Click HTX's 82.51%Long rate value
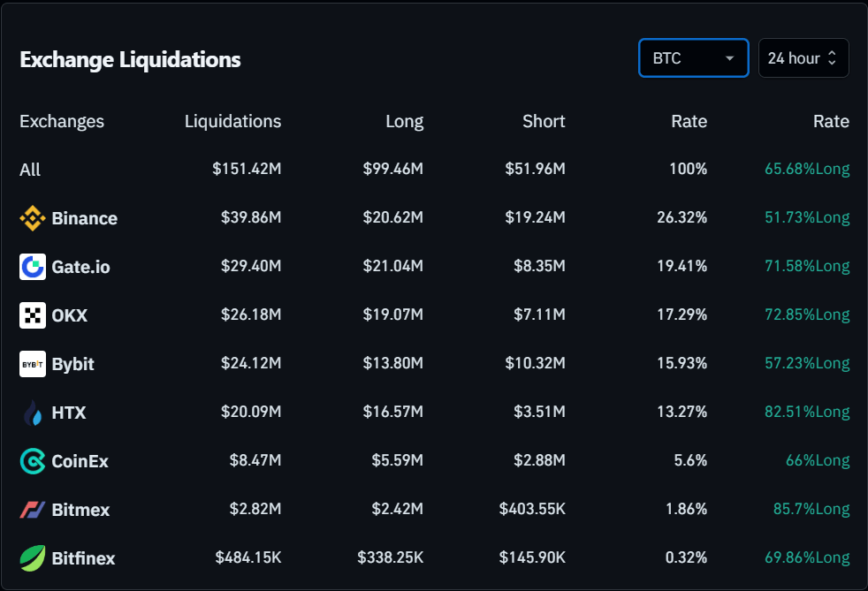Screen dimensions: 868x591 pos(807,413)
